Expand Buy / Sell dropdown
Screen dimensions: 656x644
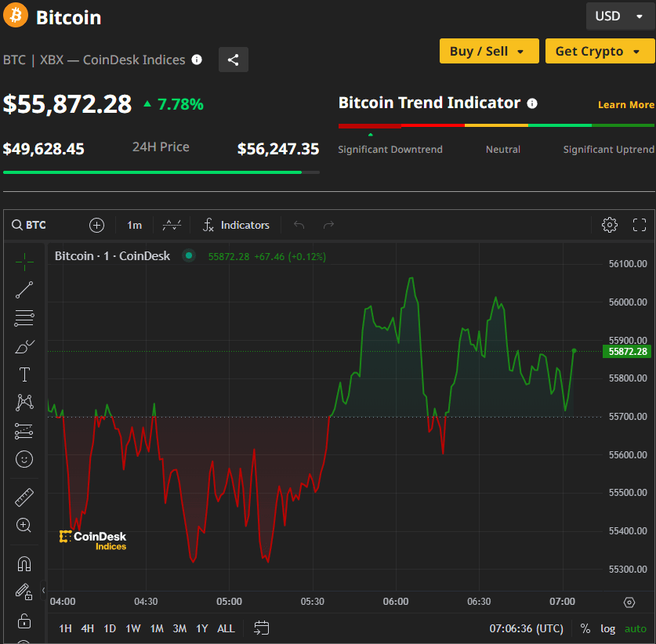coord(489,51)
